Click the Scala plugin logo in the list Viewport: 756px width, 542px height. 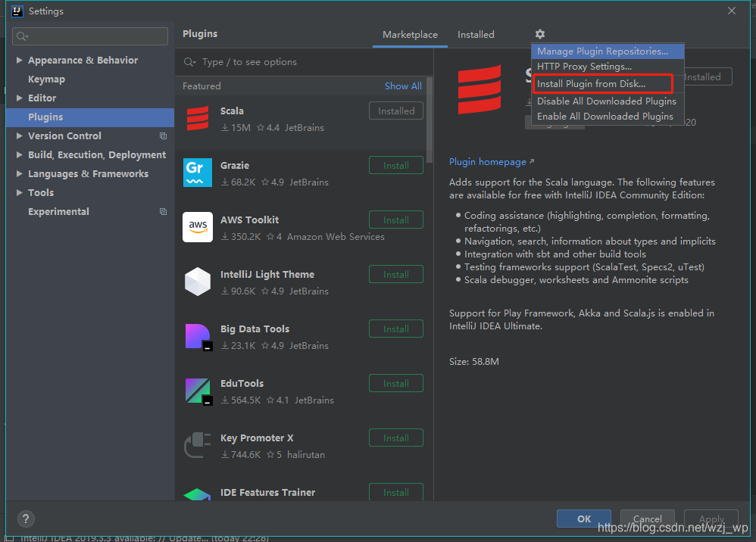click(198, 119)
